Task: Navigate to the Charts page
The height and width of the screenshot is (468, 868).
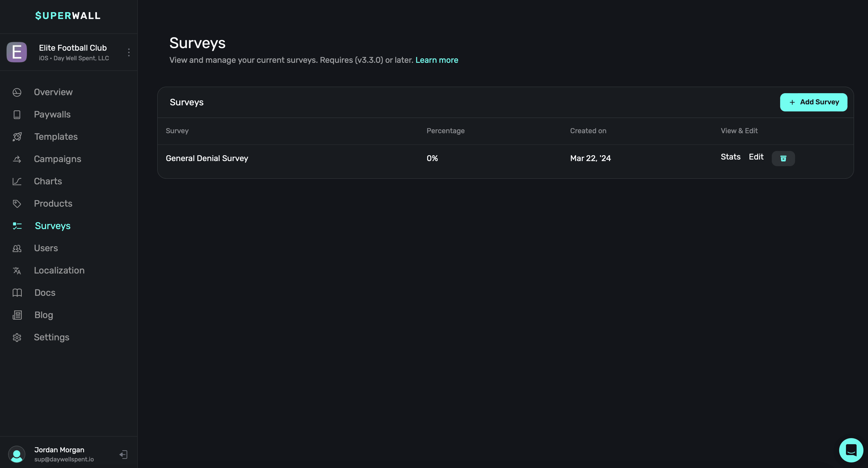Action: pyautogui.click(x=48, y=181)
